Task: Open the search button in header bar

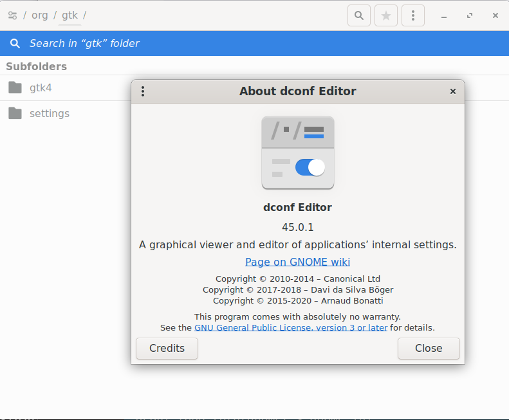Action: pos(359,15)
